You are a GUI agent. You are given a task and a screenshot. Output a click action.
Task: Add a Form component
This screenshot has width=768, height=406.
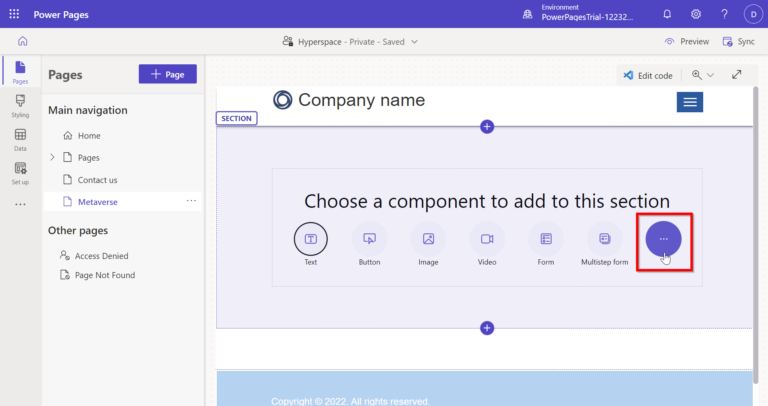[x=546, y=244]
